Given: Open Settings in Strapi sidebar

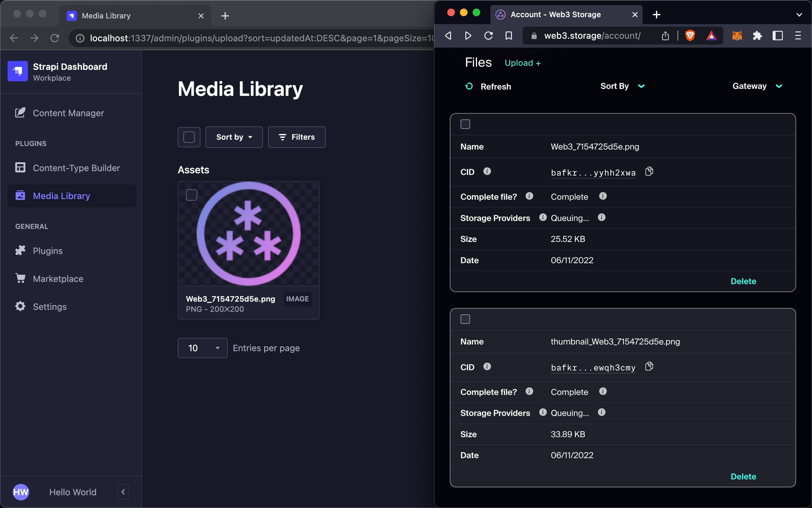Looking at the screenshot, I should (x=41, y=306).
